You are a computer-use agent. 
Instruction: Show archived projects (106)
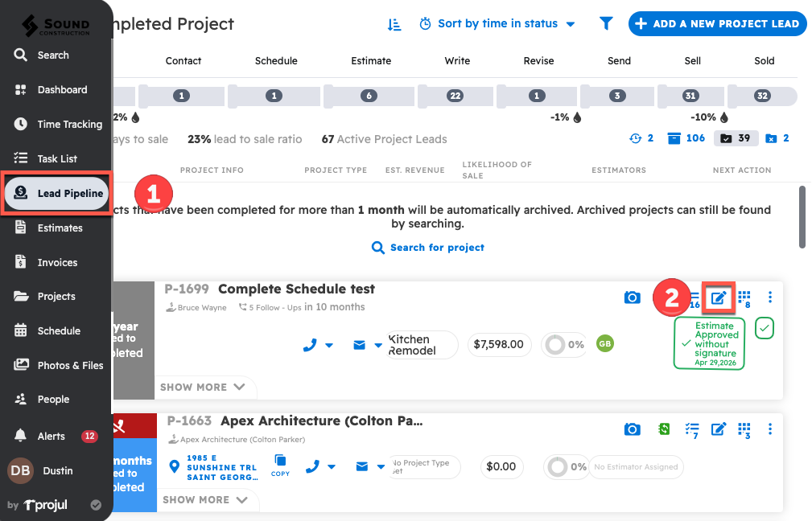pos(686,138)
